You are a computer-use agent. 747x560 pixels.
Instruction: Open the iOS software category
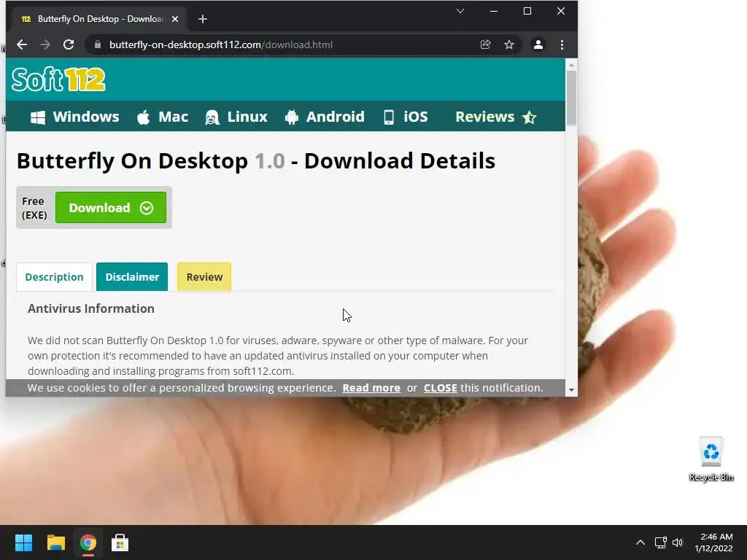tap(406, 117)
